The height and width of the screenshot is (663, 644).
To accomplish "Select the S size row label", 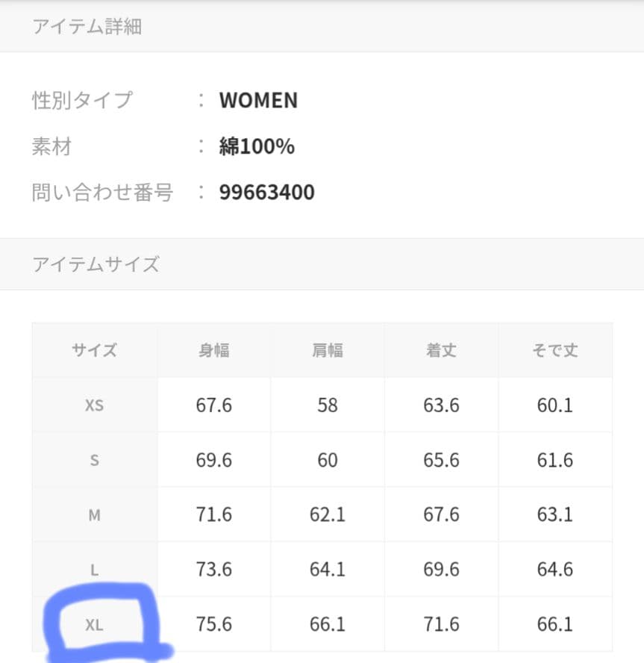I will click(94, 460).
